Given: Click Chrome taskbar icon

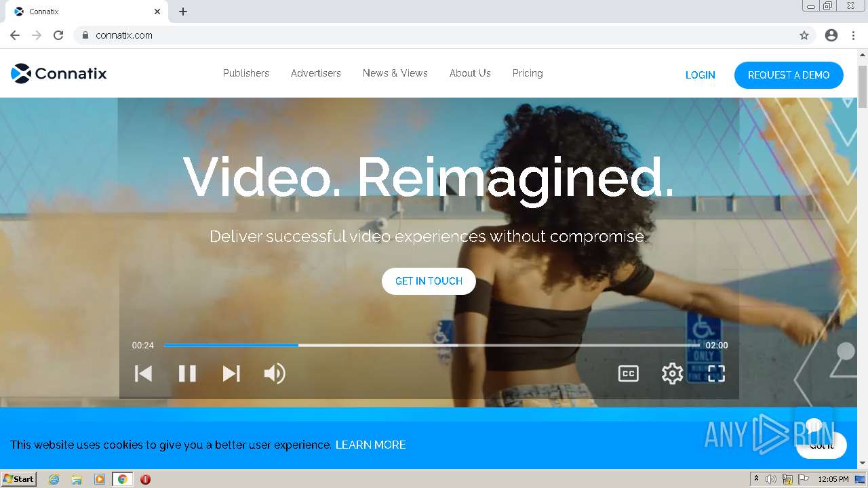Looking at the screenshot, I should (x=123, y=479).
